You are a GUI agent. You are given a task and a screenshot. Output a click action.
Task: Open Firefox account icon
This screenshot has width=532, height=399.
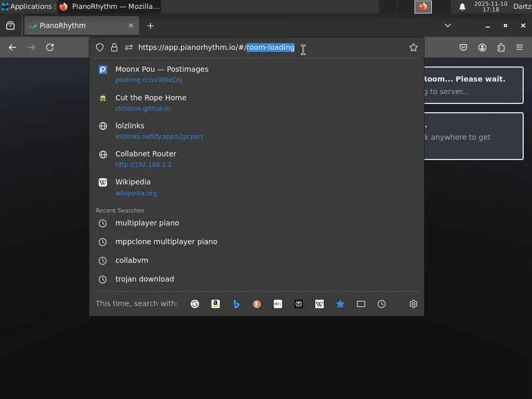pos(482,47)
